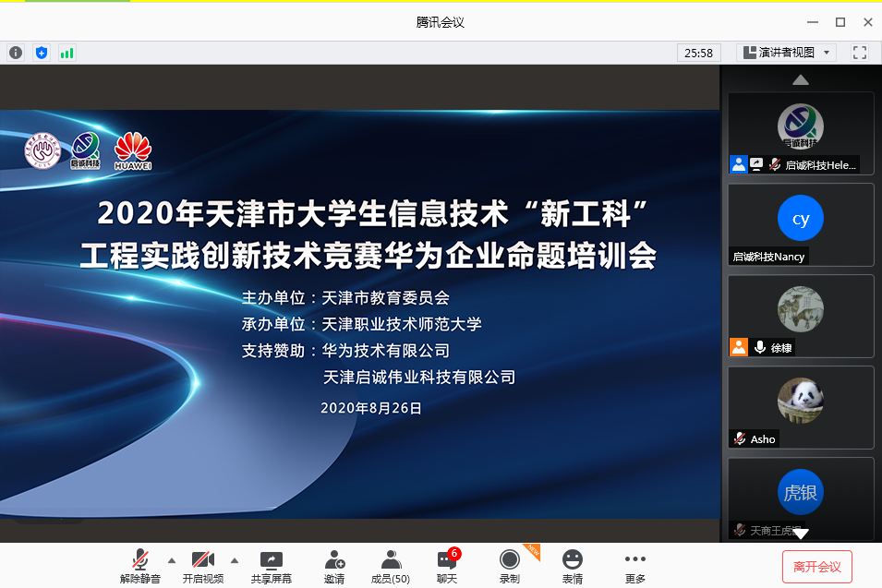Open the 邀请 invite dialog
The width and height of the screenshot is (882, 588).
pyautogui.click(x=334, y=567)
